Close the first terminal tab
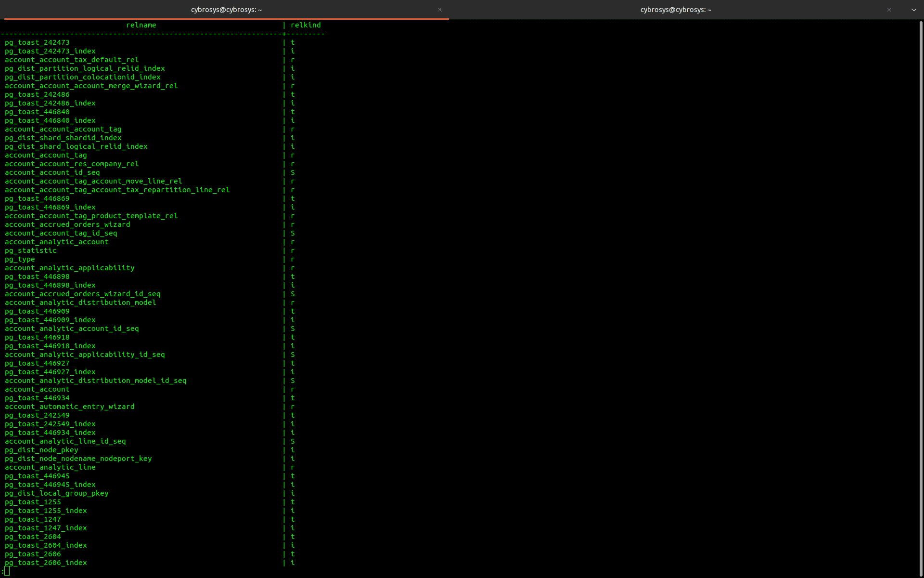The image size is (924, 578). pos(439,10)
